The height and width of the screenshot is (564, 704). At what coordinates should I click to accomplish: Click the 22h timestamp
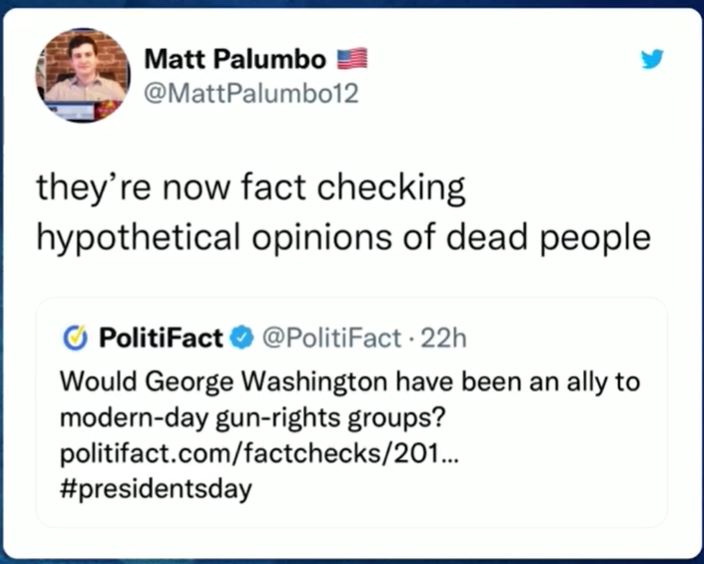[445, 339]
